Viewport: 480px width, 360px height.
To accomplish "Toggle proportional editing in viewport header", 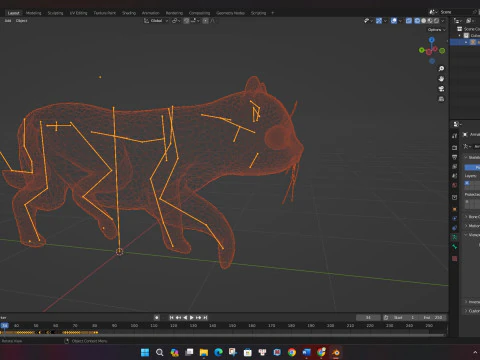I will [x=205, y=21].
